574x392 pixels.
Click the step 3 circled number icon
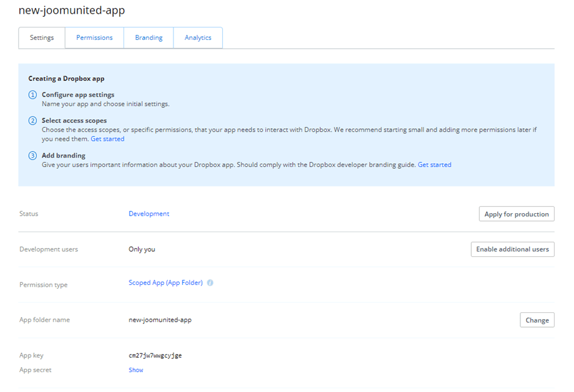pos(33,156)
